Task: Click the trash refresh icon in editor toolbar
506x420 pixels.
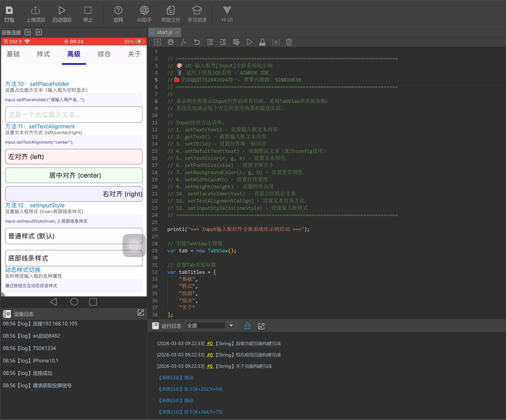Action: [289, 42]
